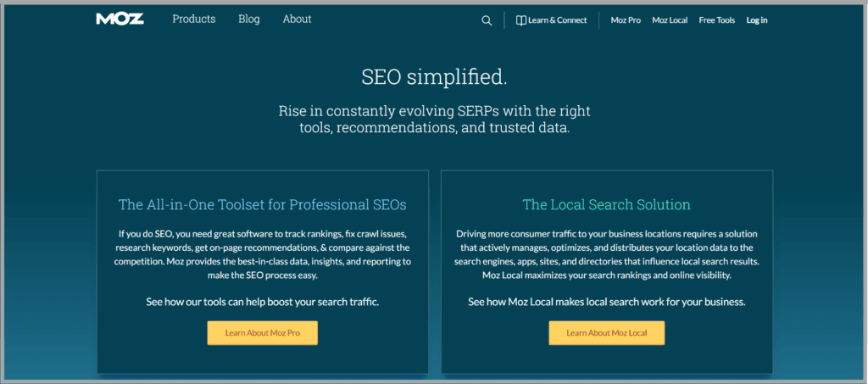This screenshot has width=868, height=384.
Task: Click "See how Moz Local makes local search" text
Action: coord(607,303)
